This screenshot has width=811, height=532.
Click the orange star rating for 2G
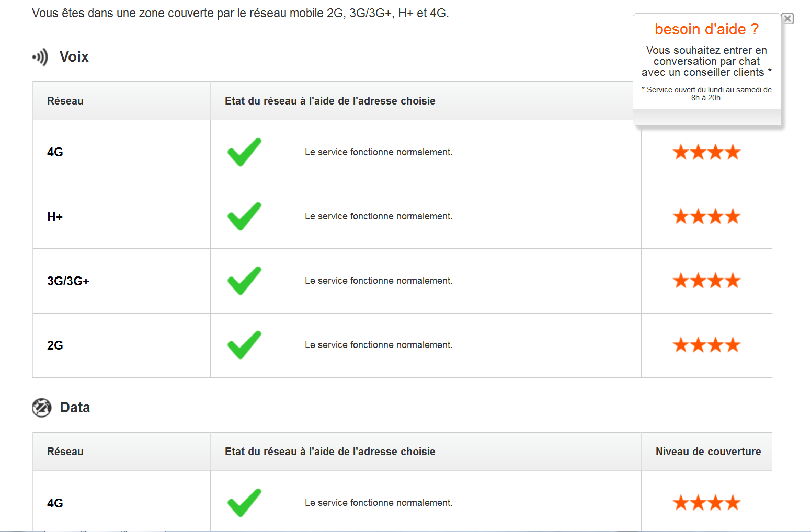coord(706,345)
